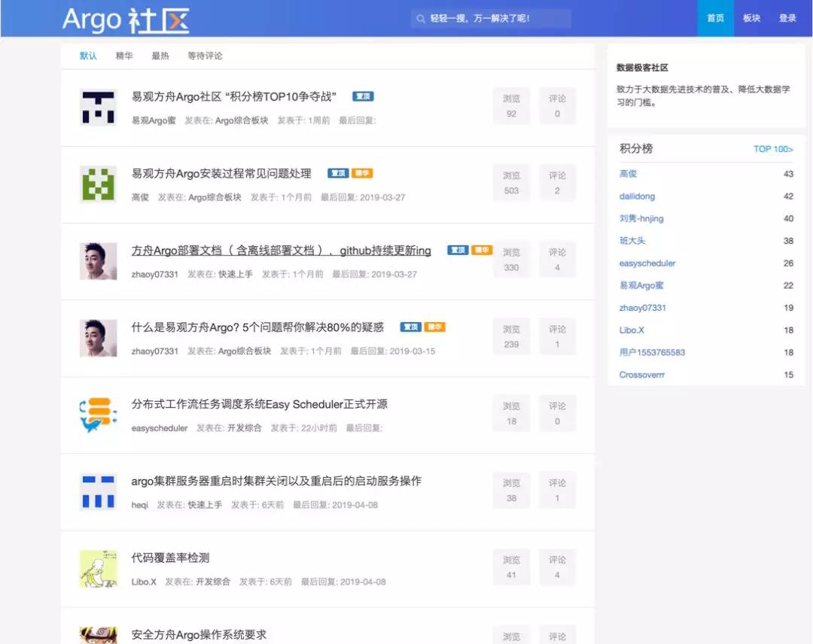Open Crossoverrr in the ranking list
813x644 pixels.
point(642,375)
